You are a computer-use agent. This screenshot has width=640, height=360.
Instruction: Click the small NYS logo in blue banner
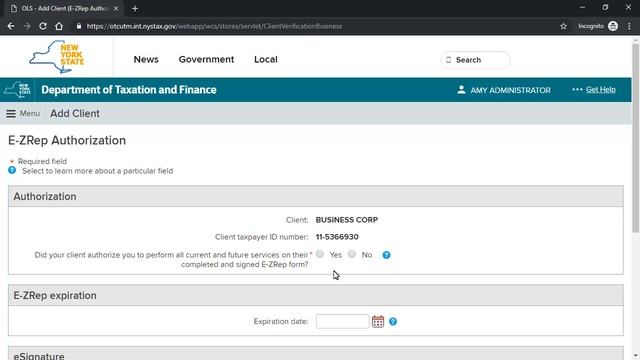[x=17, y=90]
